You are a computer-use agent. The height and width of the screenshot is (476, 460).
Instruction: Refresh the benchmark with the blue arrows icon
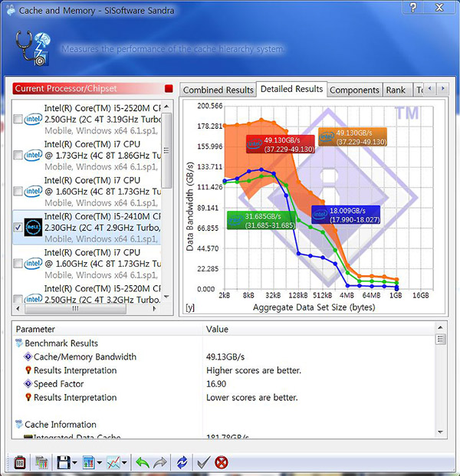point(182,463)
